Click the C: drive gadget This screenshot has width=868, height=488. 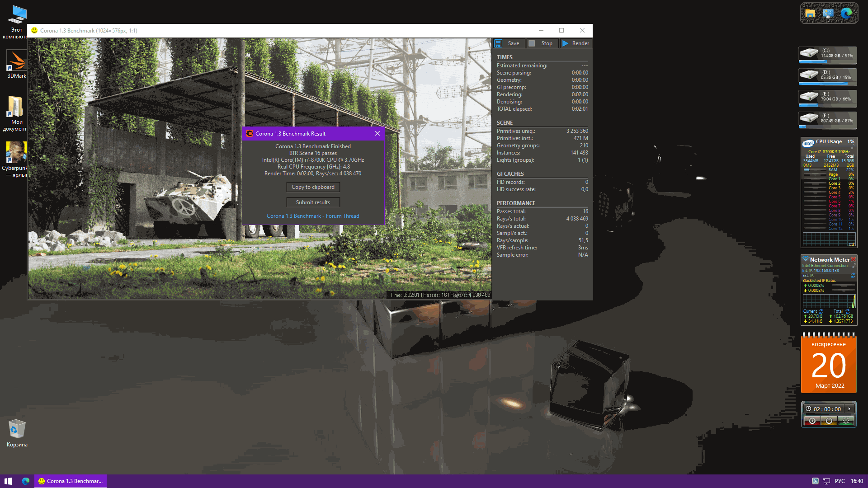click(x=827, y=55)
